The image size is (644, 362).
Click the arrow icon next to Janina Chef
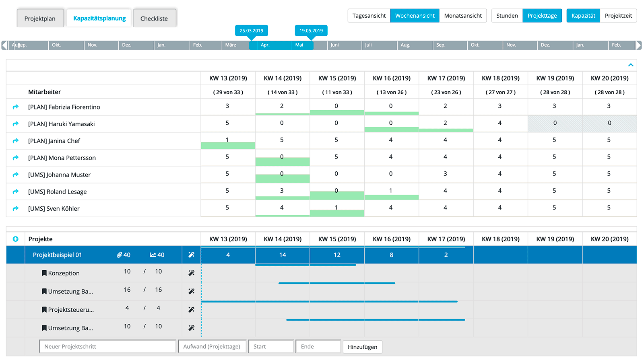tap(16, 141)
